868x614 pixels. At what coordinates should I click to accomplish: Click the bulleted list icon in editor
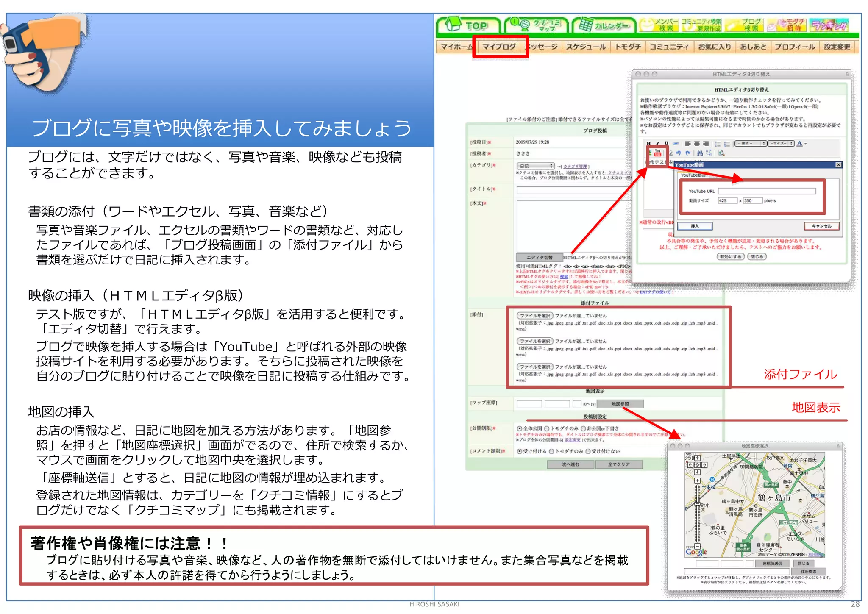click(718, 144)
